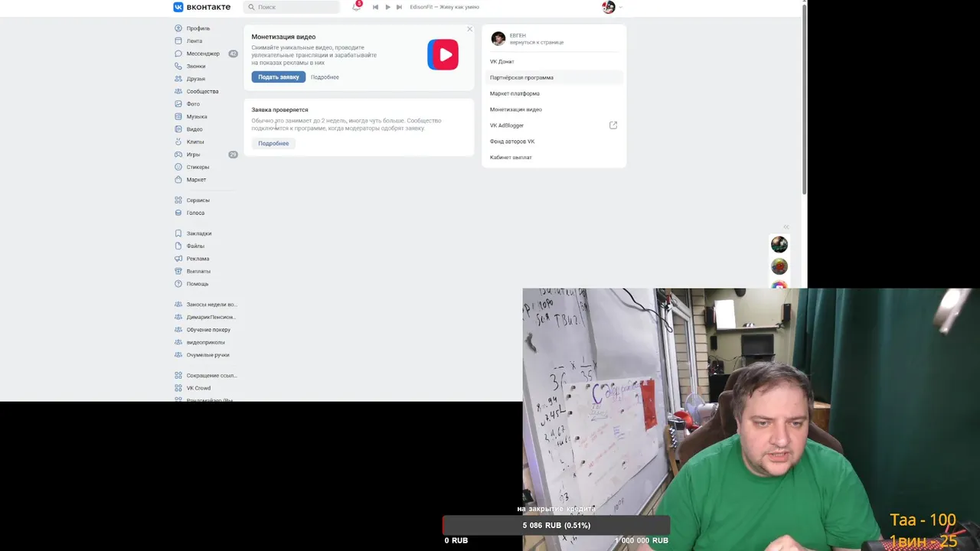This screenshot has width=980, height=551.
Task: Click the page vertical scrollbar
Action: 804,99
